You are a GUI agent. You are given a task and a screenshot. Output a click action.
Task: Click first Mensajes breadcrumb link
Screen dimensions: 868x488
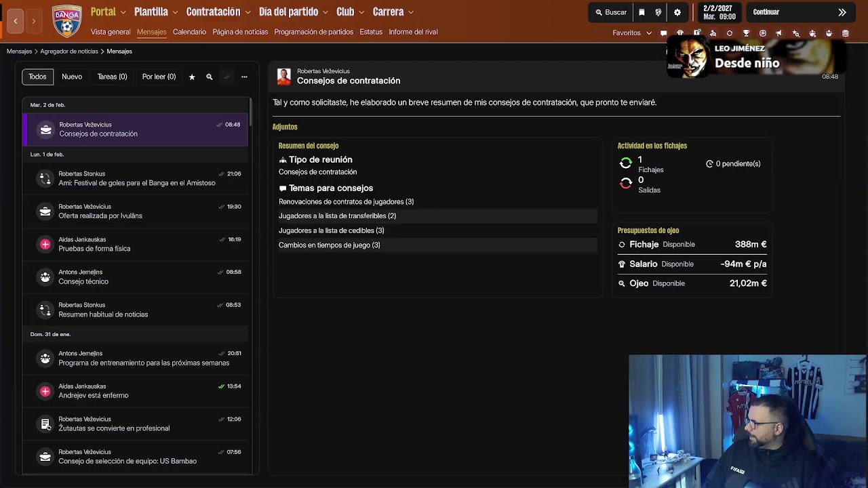19,52
